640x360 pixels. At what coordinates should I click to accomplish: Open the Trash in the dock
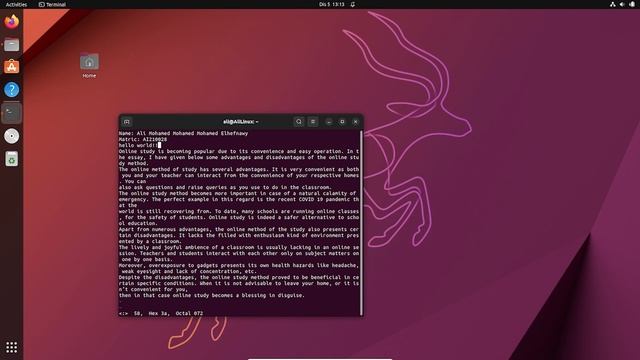point(11,159)
